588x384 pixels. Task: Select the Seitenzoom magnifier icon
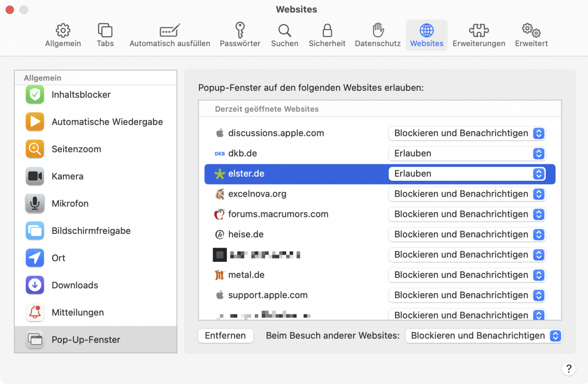click(x=35, y=149)
